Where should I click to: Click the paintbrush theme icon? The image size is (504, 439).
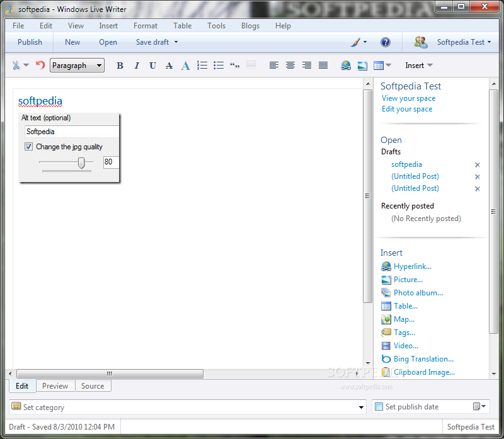click(355, 42)
